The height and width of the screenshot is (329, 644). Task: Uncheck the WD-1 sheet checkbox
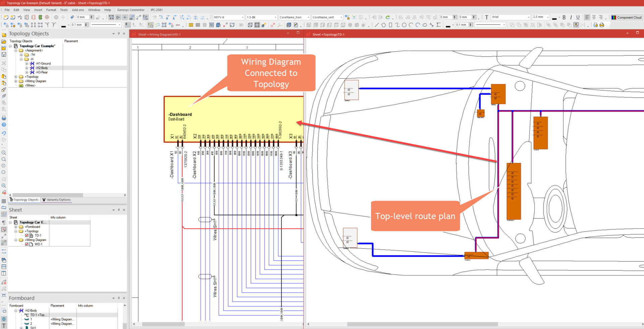[x=27, y=244]
